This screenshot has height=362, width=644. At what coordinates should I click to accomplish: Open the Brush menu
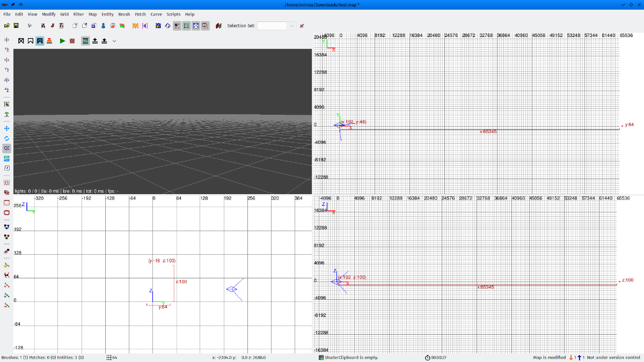click(124, 14)
